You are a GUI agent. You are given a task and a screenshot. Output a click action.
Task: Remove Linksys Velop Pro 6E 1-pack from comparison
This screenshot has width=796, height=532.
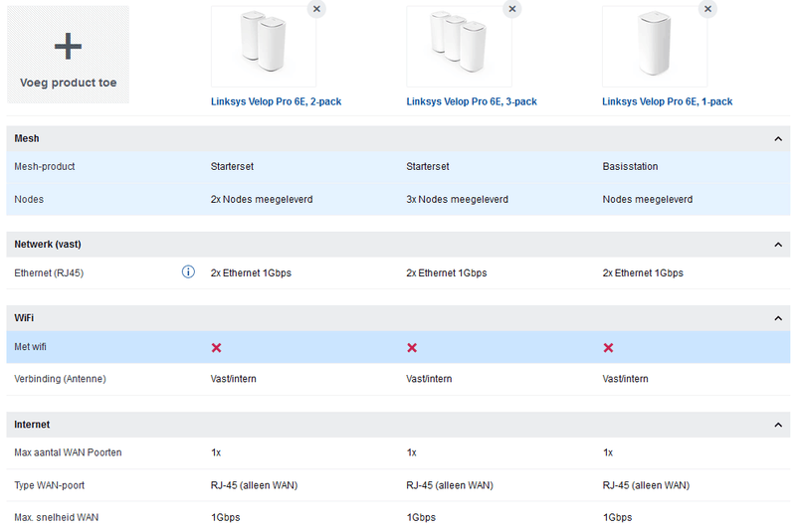click(707, 9)
